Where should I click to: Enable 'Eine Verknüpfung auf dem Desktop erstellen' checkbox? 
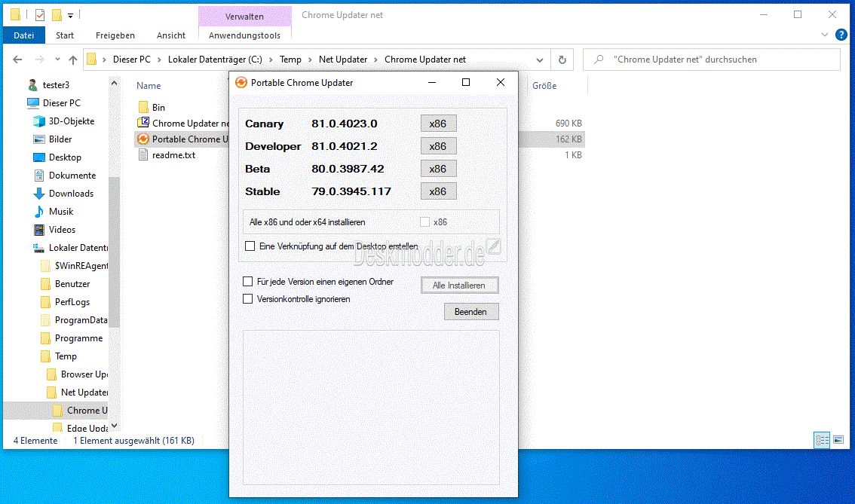point(250,246)
